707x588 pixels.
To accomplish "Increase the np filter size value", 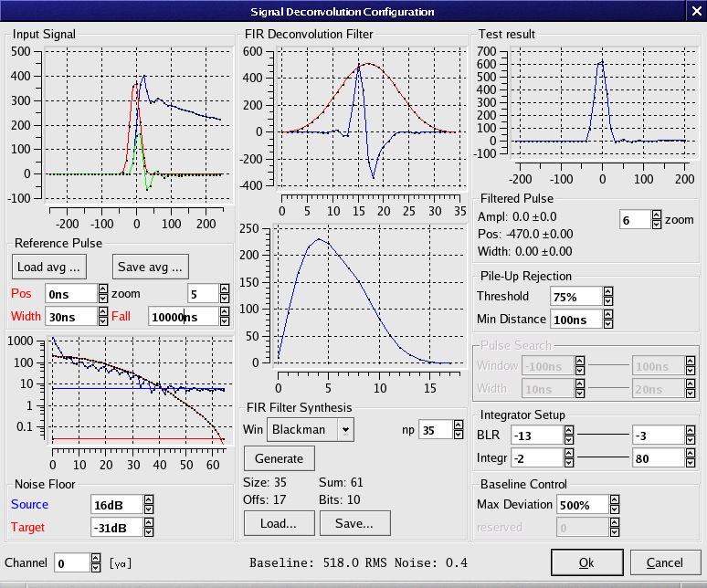I will pyautogui.click(x=459, y=425).
